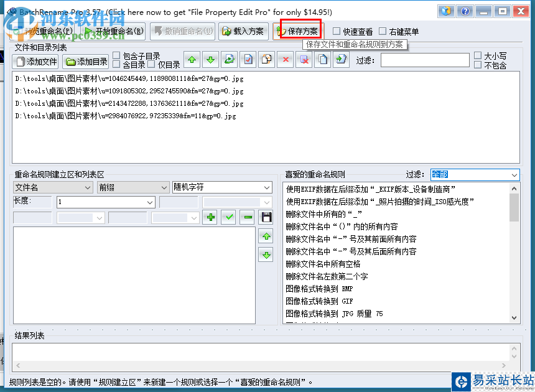Click result list horizontal scrollbar right arrow
The width and height of the screenshot is (535, 392).
(x=504, y=365)
